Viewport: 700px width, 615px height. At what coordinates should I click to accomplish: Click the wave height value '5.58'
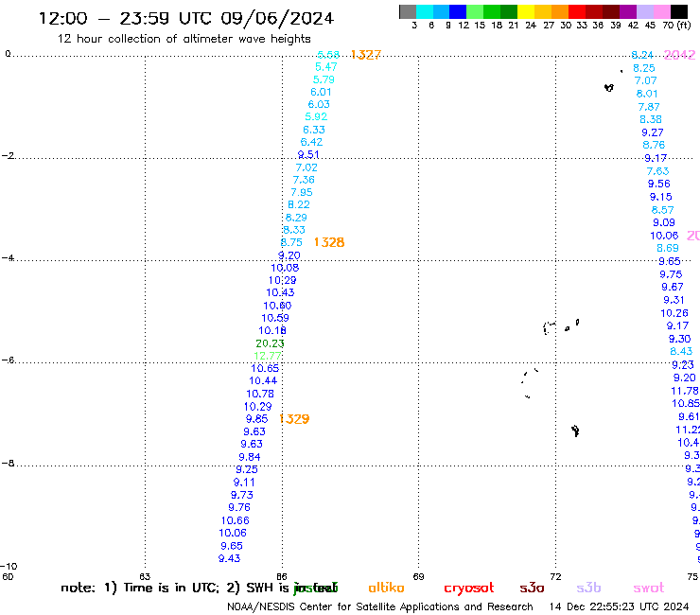click(x=328, y=55)
